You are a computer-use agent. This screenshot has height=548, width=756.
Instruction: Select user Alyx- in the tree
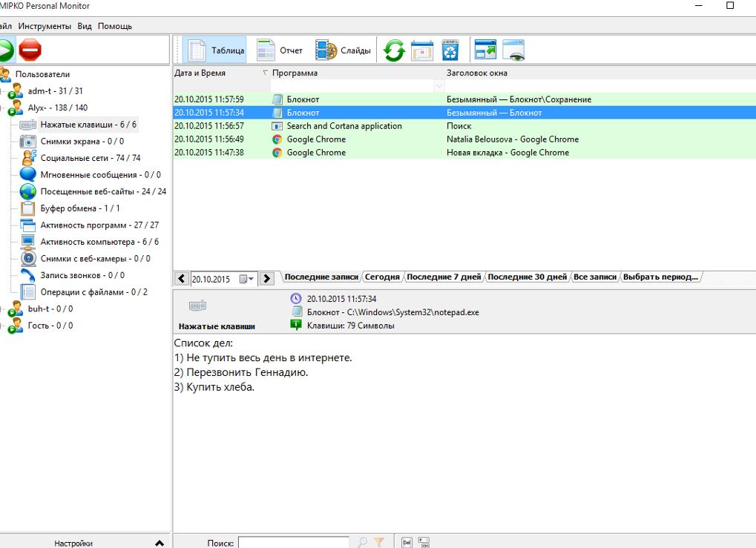click(x=58, y=108)
